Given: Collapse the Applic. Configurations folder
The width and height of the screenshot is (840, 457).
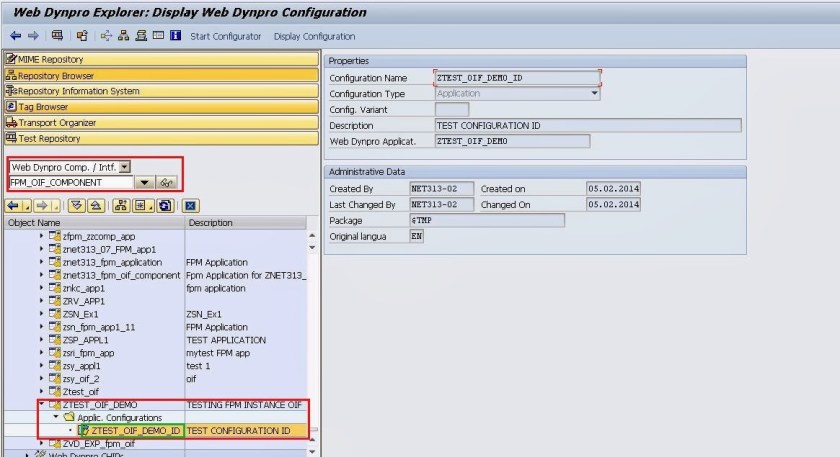Looking at the screenshot, I should 57,417.
